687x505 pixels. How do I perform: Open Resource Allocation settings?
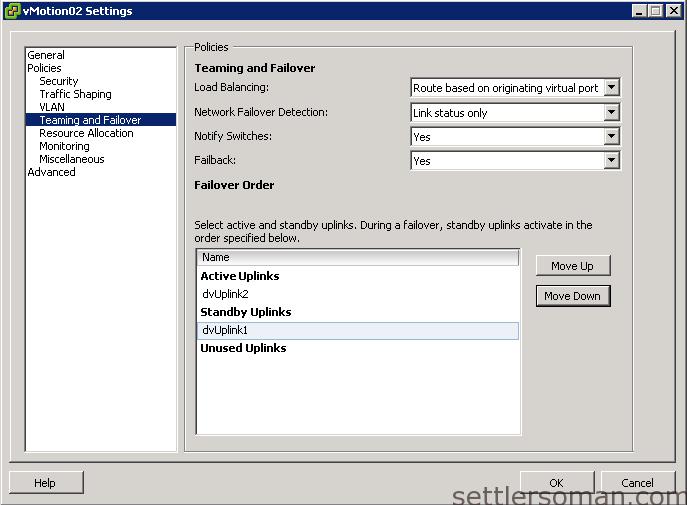click(x=86, y=133)
